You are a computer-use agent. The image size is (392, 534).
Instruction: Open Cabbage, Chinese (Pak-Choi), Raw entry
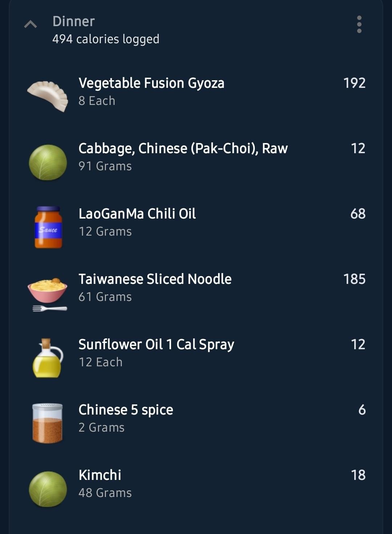pos(196,157)
